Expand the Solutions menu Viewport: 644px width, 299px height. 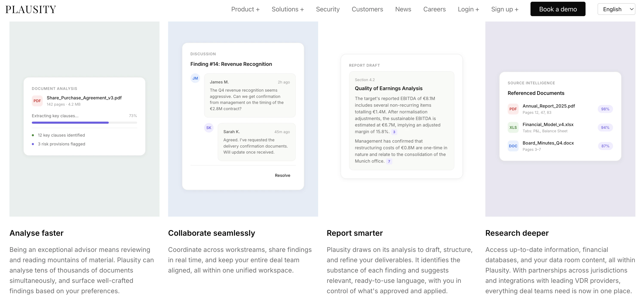coord(288,9)
